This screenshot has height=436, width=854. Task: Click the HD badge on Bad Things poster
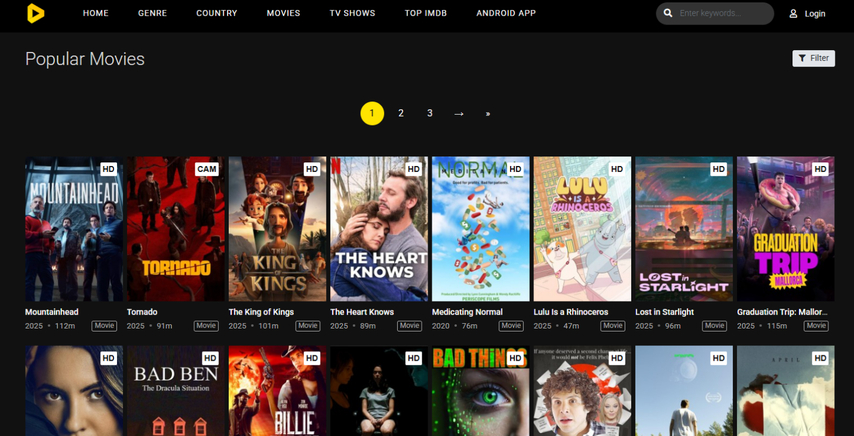(515, 358)
